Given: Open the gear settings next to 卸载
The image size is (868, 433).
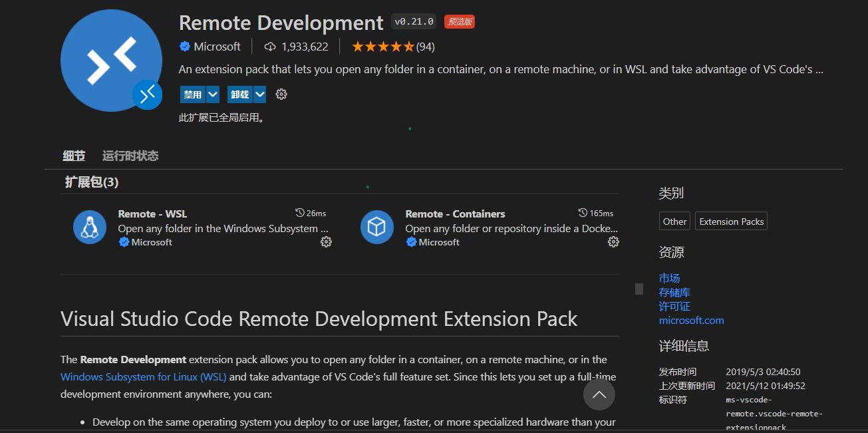Looking at the screenshot, I should click(x=281, y=94).
